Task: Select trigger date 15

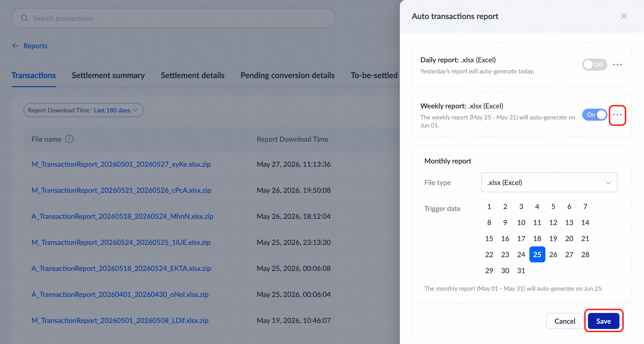Action: coord(489,239)
